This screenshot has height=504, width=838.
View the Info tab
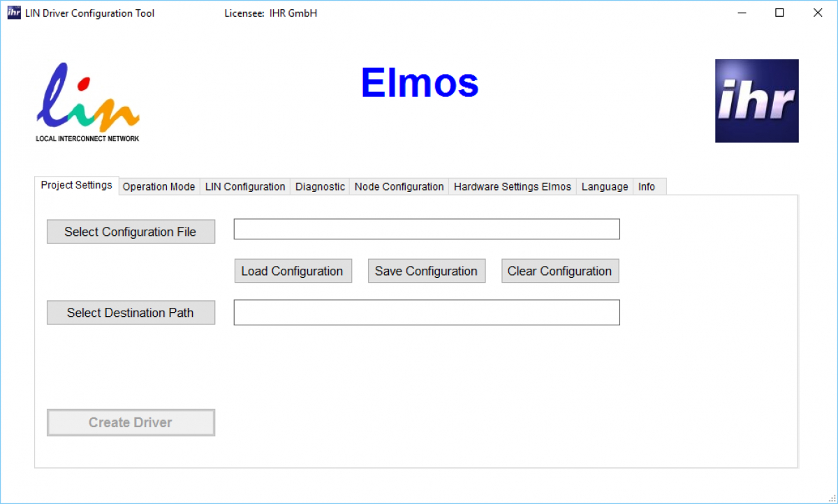tap(647, 186)
